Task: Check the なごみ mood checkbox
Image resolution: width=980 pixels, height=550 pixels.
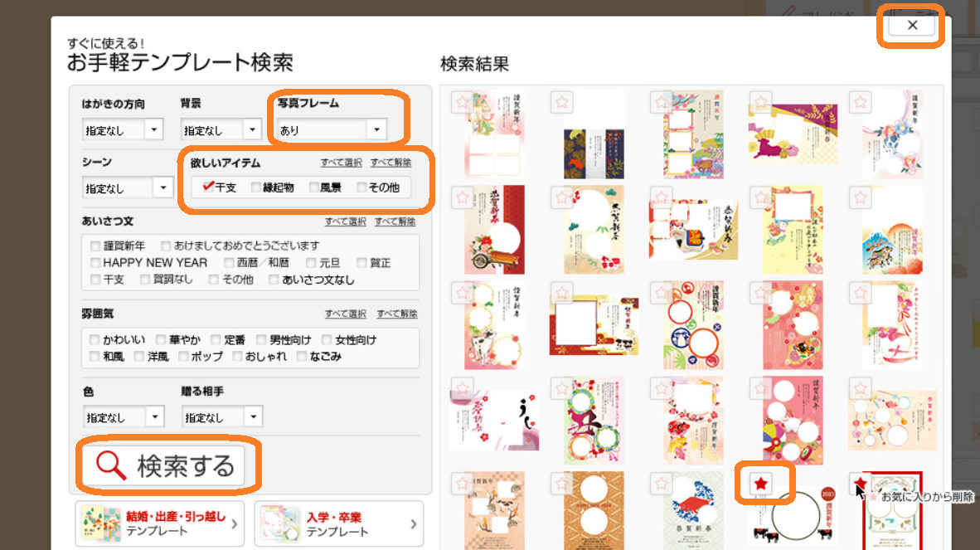Action: (x=302, y=356)
